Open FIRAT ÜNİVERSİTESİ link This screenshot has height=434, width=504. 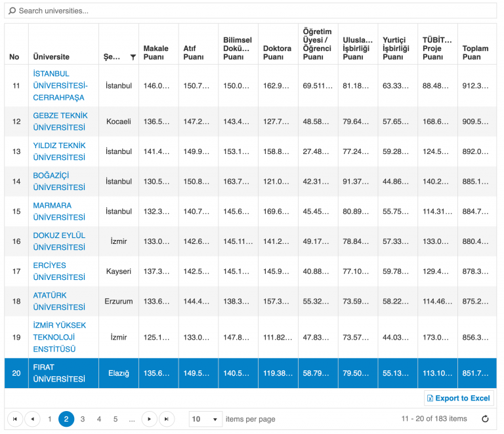pyautogui.click(x=59, y=373)
